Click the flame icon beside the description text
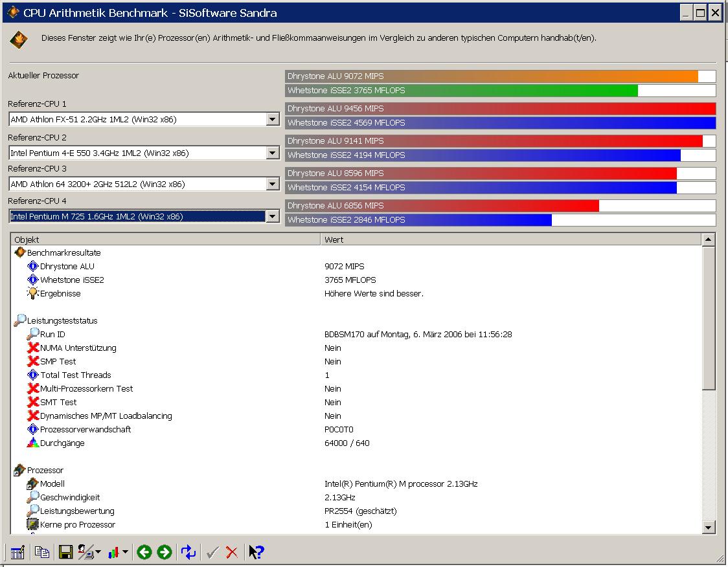The width and height of the screenshot is (728, 567). (19, 39)
